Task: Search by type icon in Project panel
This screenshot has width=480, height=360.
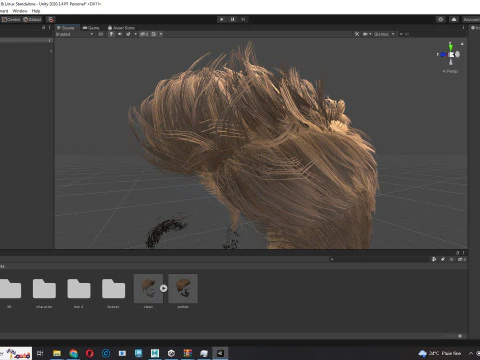Action: (434, 259)
